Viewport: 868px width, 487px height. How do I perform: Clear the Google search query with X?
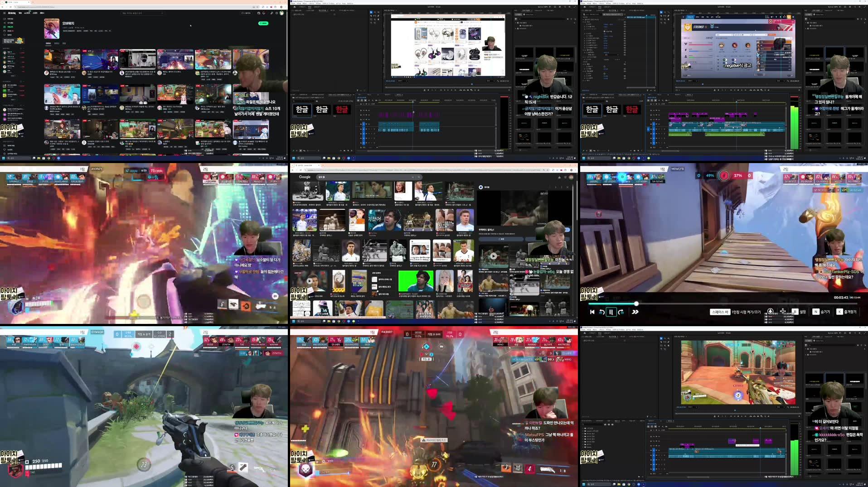[412, 177]
